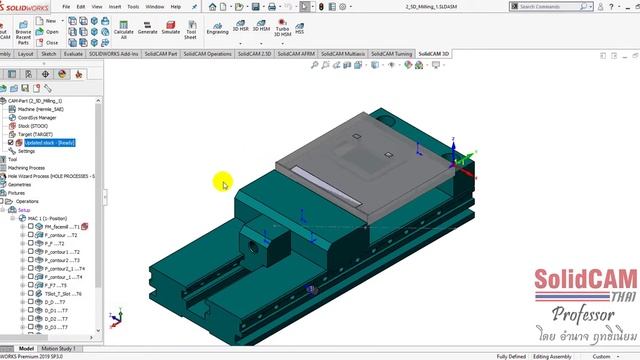Screen dimensions: 640x360
Task: Open the Custom units dropdown in status bar
Action: pos(618,356)
